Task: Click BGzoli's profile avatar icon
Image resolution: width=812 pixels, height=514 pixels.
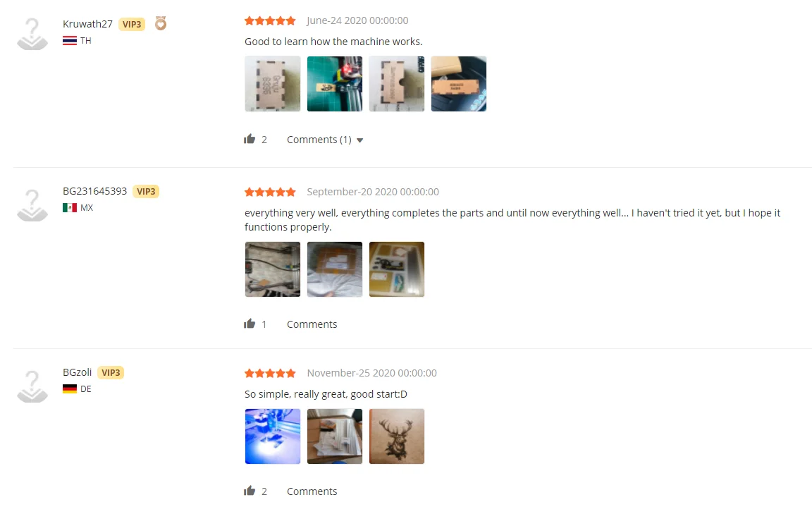Action: (32, 386)
